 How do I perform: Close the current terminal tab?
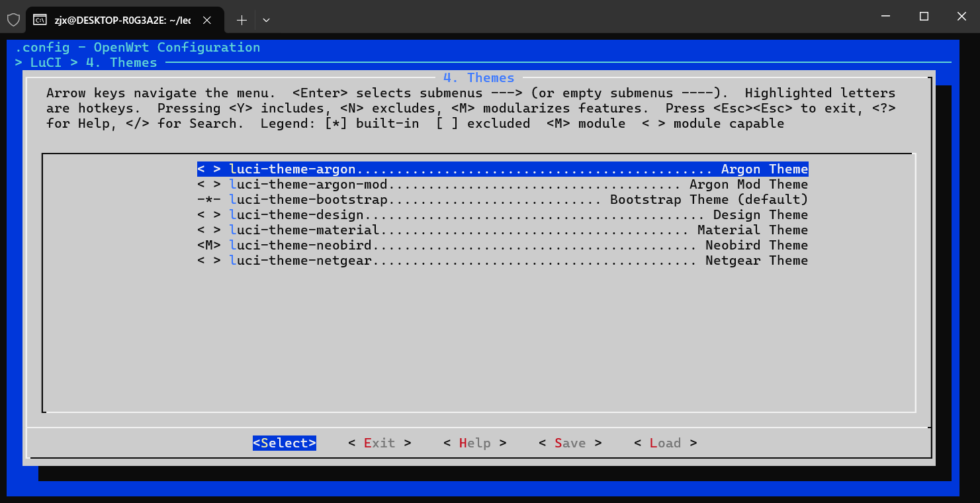point(207,21)
